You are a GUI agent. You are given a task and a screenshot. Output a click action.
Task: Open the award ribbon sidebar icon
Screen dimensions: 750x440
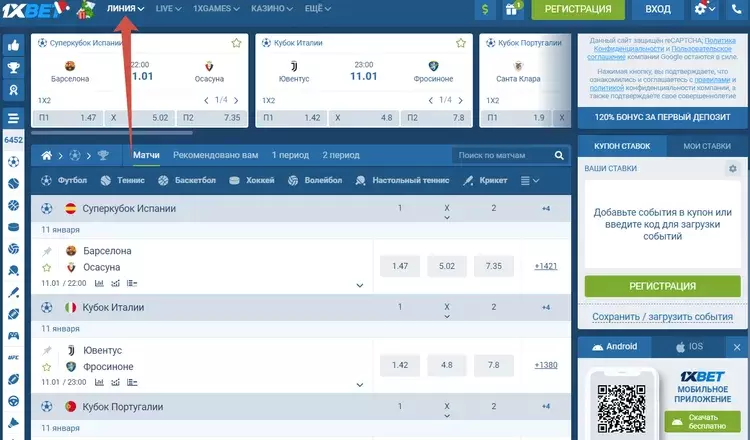click(13, 90)
